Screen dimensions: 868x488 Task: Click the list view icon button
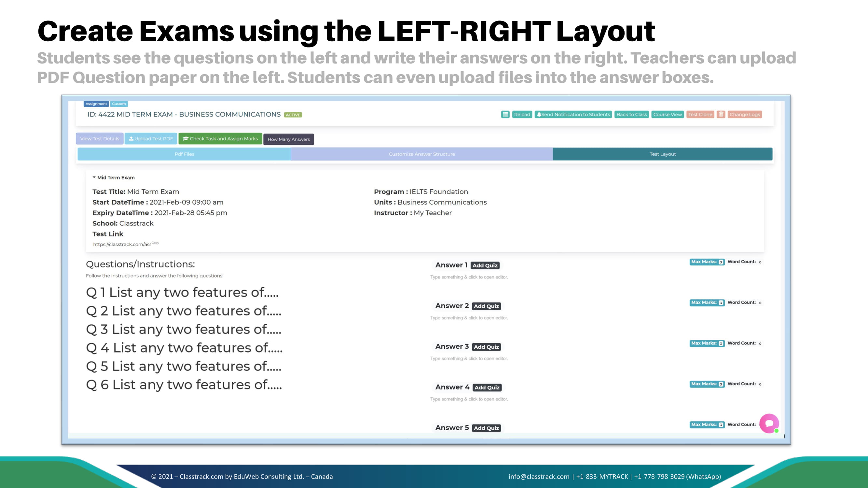click(x=505, y=115)
